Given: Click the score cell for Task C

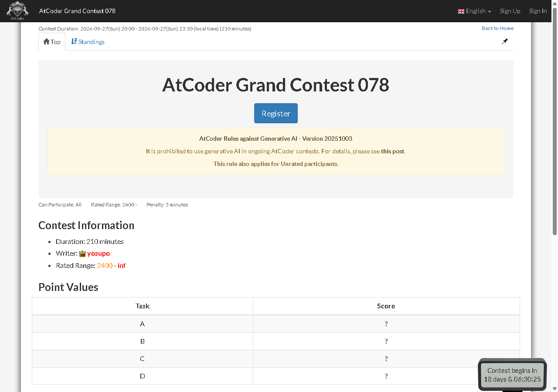Looking at the screenshot, I should coord(386,359).
